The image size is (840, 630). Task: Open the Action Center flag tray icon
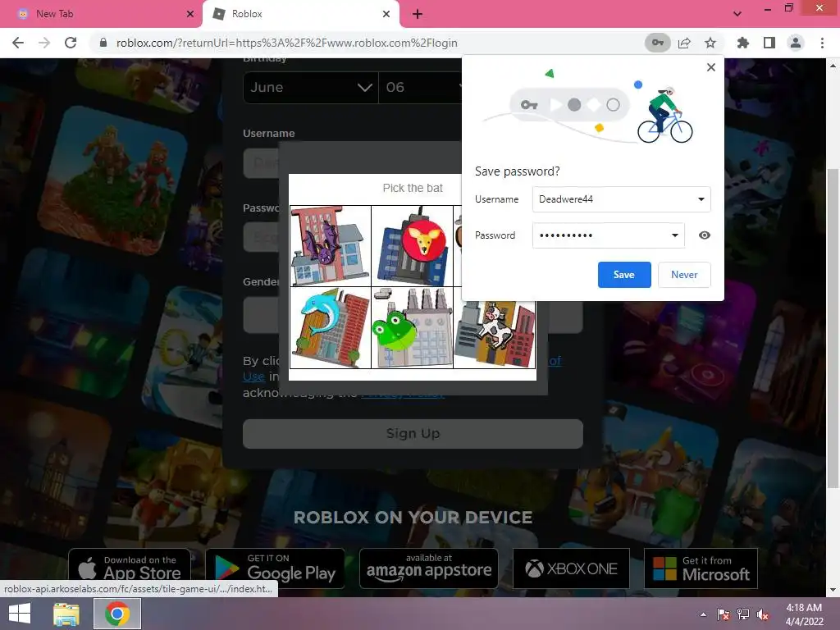pos(724,614)
